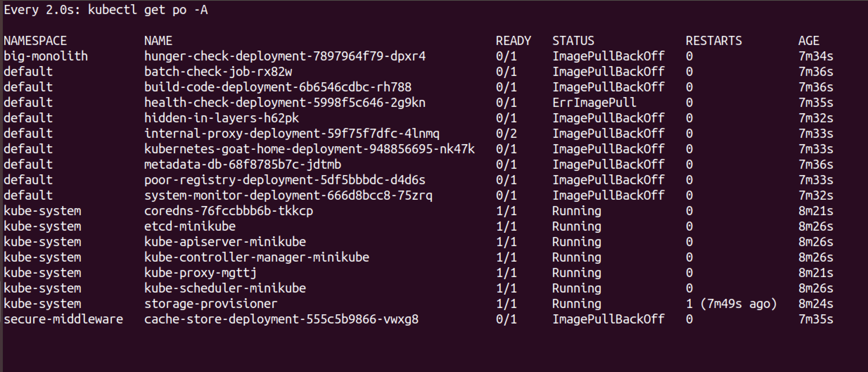Click the kube-apiserver-minikube pod name
Viewport: 868px width, 372px height.
point(225,242)
